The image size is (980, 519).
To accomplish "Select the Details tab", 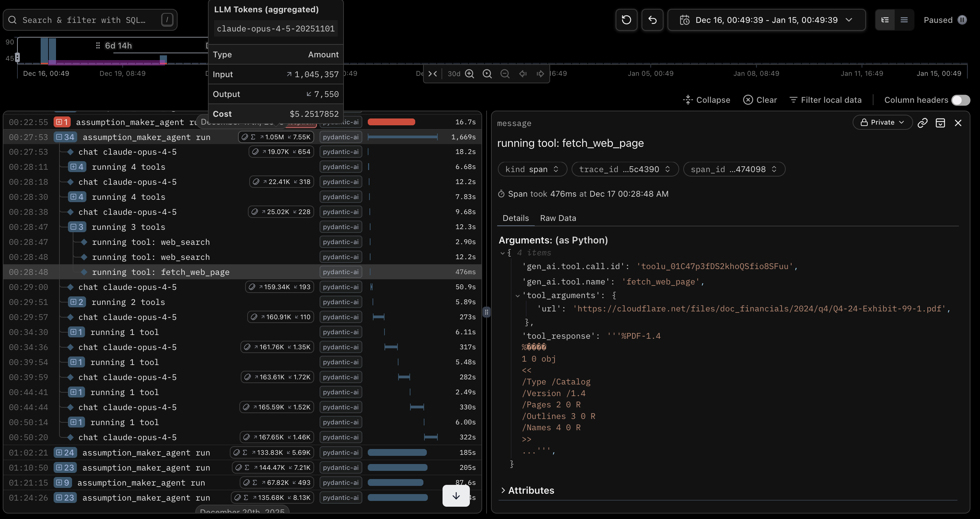I will (516, 218).
